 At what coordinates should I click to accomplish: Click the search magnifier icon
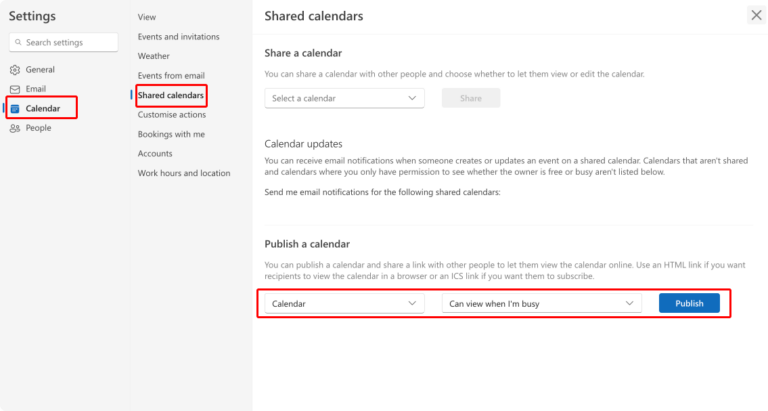[x=18, y=43]
